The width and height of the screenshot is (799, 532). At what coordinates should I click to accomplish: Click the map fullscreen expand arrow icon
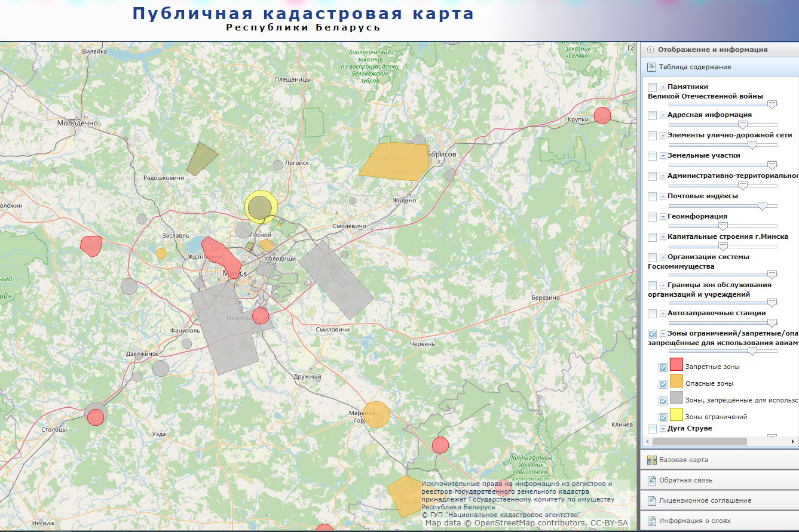(x=631, y=48)
